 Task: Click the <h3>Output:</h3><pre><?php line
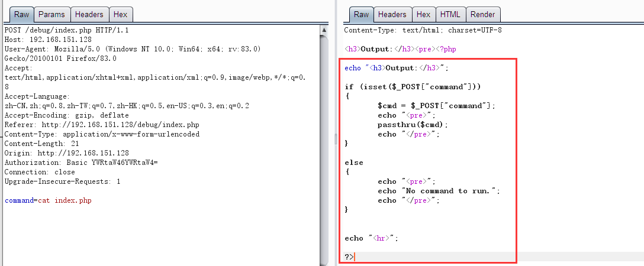click(400, 49)
